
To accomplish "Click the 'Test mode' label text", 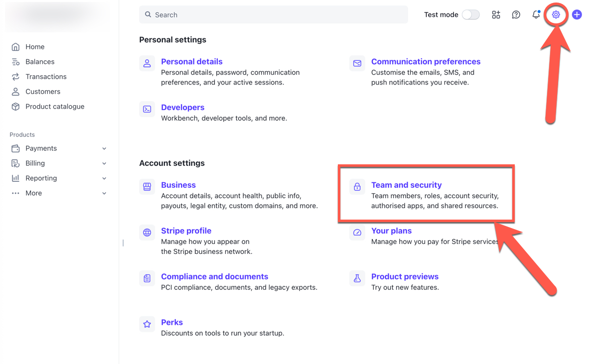I will [x=441, y=15].
